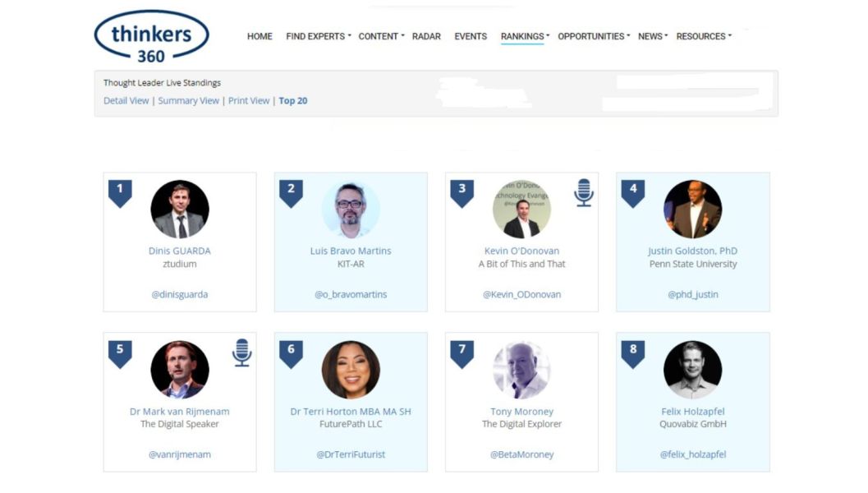Open the Luis Bravo Martins name link
868x493 pixels.
point(351,251)
